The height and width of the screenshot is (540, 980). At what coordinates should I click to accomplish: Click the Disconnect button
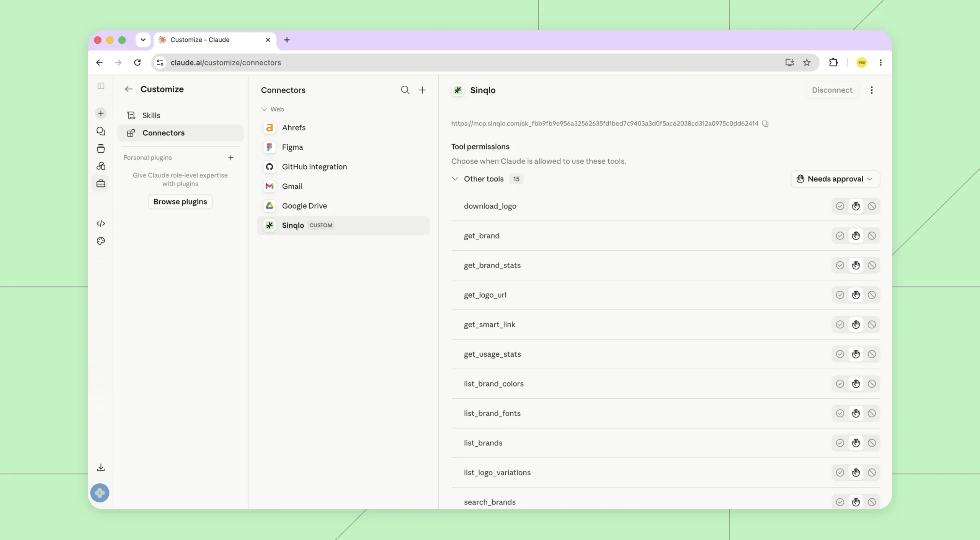832,90
